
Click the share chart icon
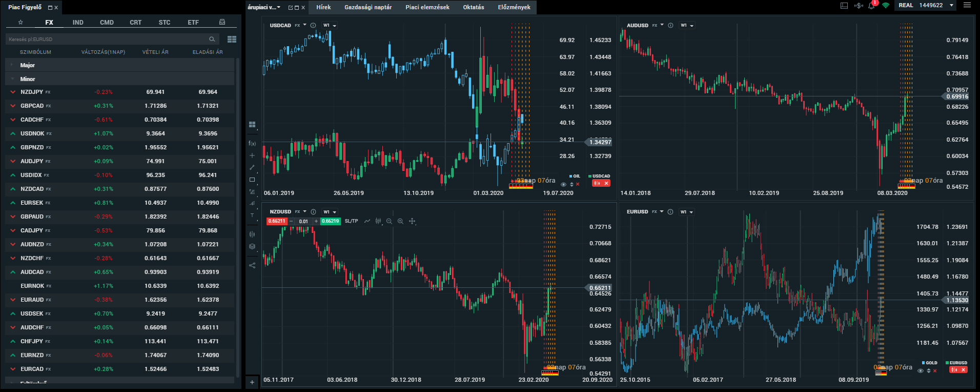point(252,265)
